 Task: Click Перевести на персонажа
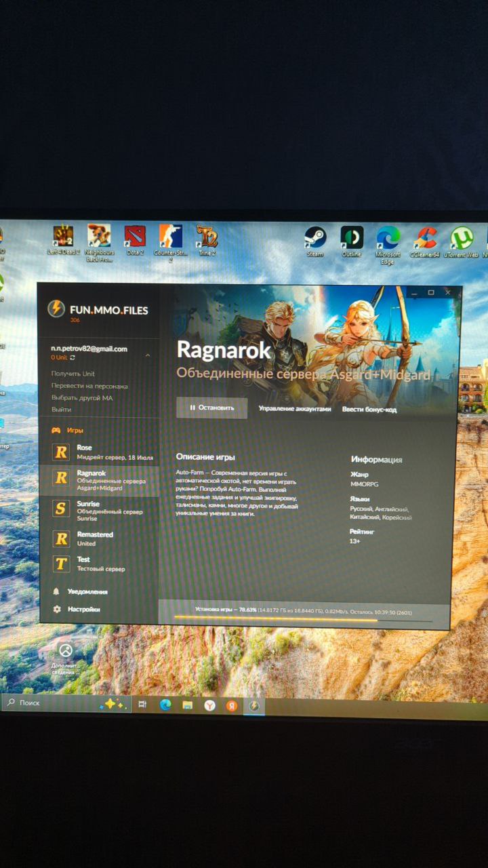tap(89, 386)
